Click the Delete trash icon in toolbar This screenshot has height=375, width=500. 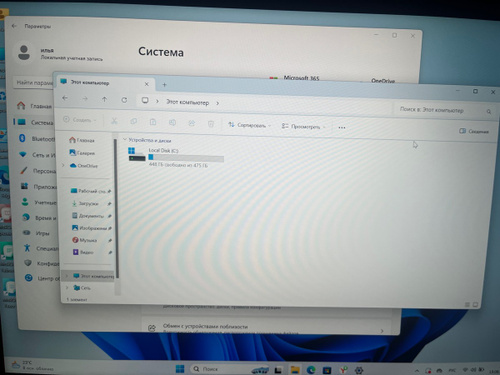[x=211, y=124]
